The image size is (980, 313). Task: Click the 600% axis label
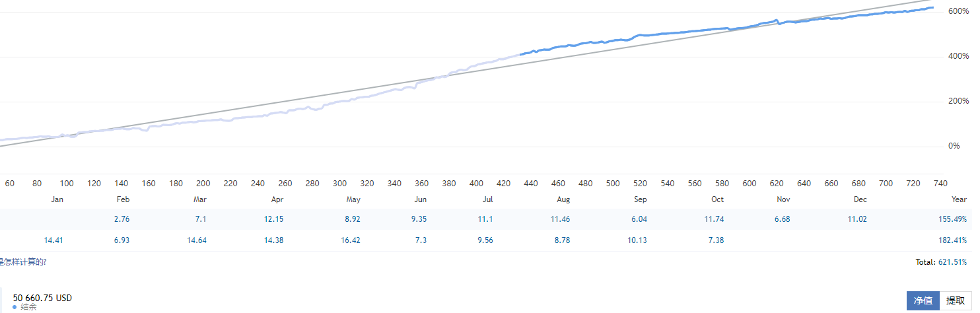(x=958, y=11)
